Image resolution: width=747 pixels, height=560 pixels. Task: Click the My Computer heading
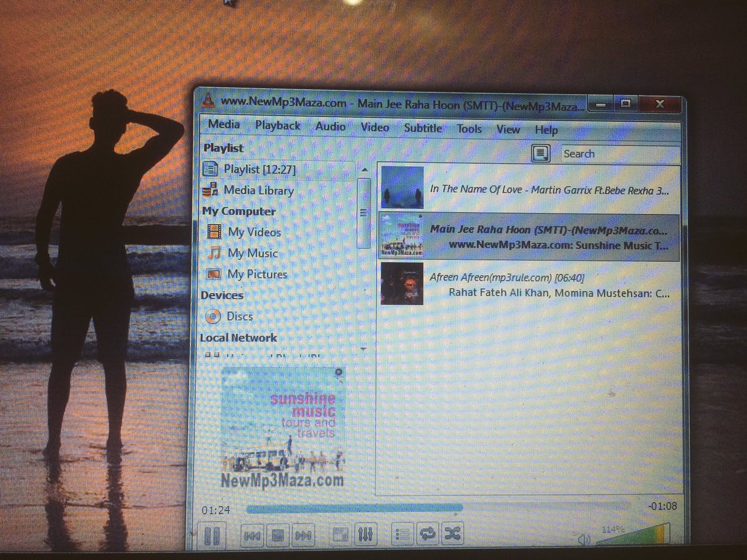point(238,211)
